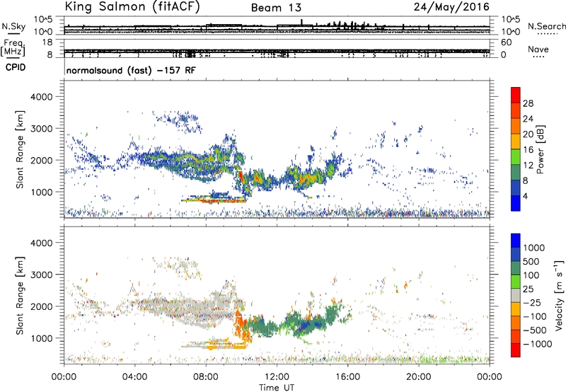Click the dark blue segment of Velocity colorbar
Image resolution: width=566 pixels, height=392 pixels.
(516, 255)
